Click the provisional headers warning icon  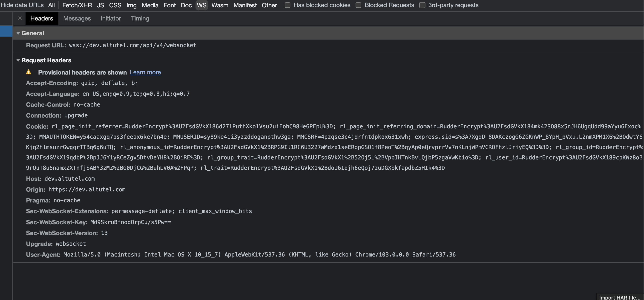(x=29, y=72)
